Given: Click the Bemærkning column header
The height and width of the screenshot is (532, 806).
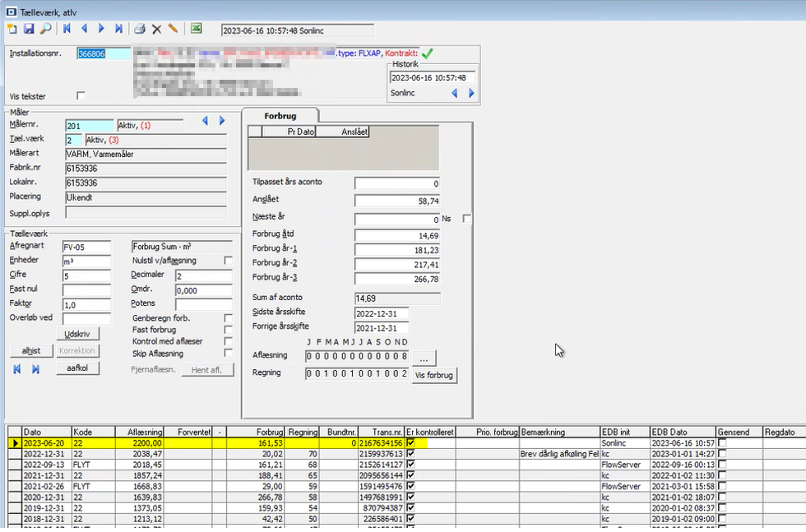Looking at the screenshot, I should 560,433.
